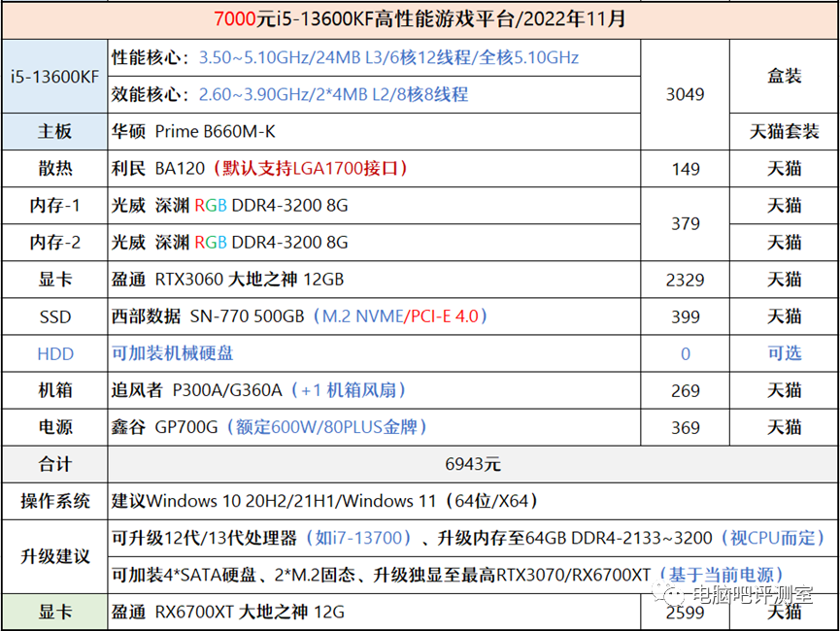Click the blue 可选 cell
Viewport: 840px width, 631px height.
785,353
